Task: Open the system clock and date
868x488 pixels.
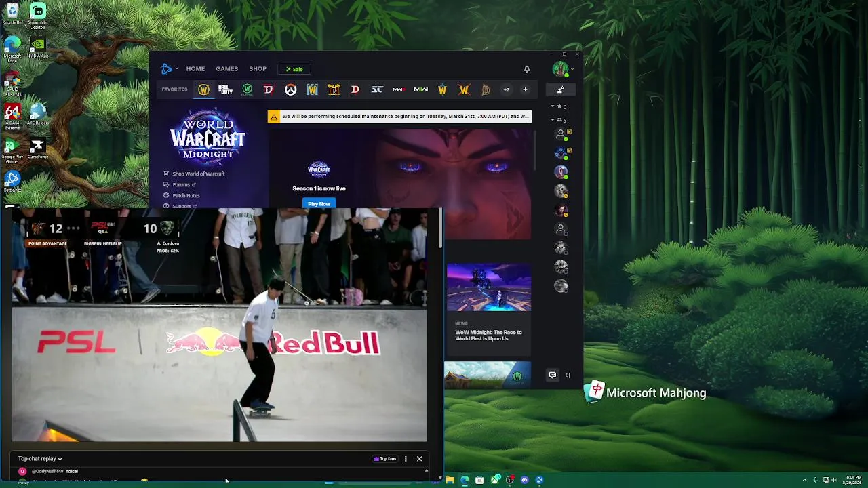Action: pyautogui.click(x=854, y=480)
